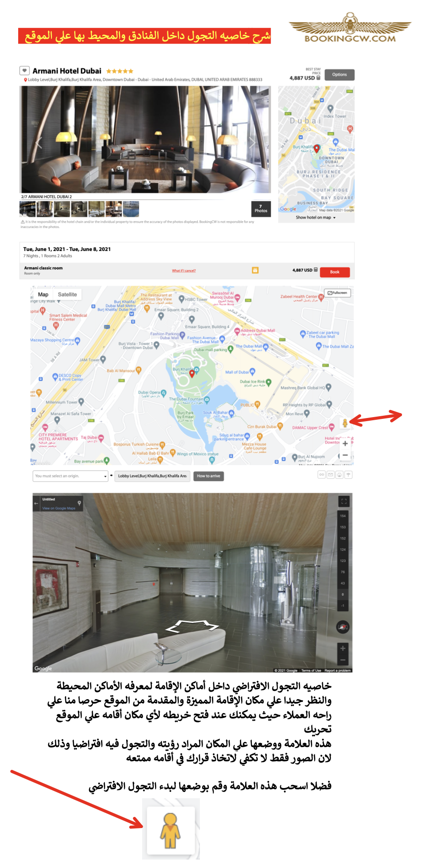The width and height of the screenshot is (430, 868).
Task: Select floor 154 in the street view
Action: (342, 516)
